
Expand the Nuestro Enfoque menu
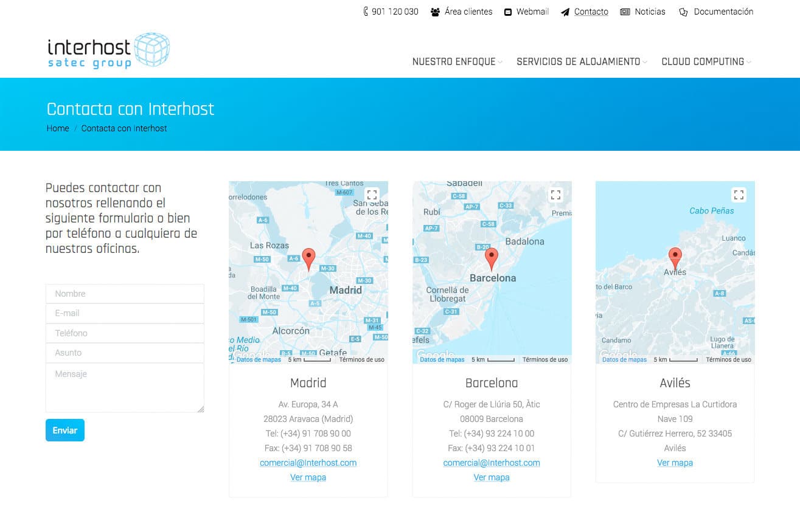click(x=457, y=61)
